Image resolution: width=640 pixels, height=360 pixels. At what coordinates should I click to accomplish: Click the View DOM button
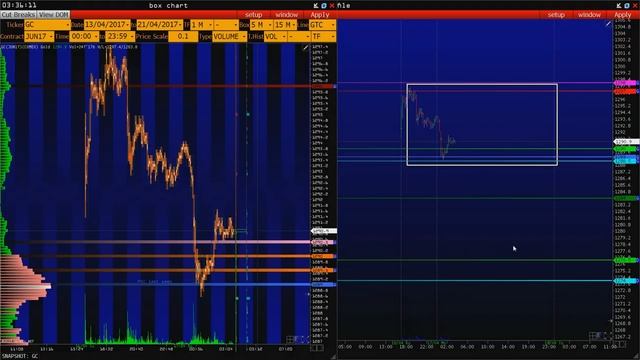[x=53, y=15]
